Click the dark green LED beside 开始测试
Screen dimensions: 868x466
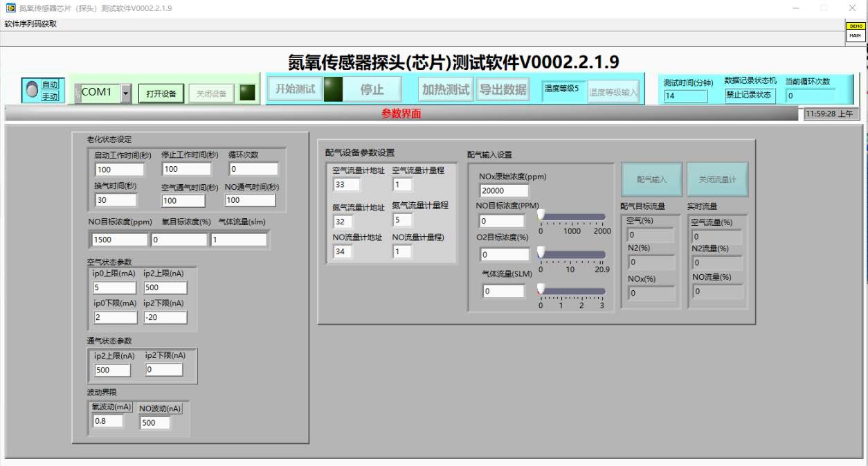pos(334,89)
